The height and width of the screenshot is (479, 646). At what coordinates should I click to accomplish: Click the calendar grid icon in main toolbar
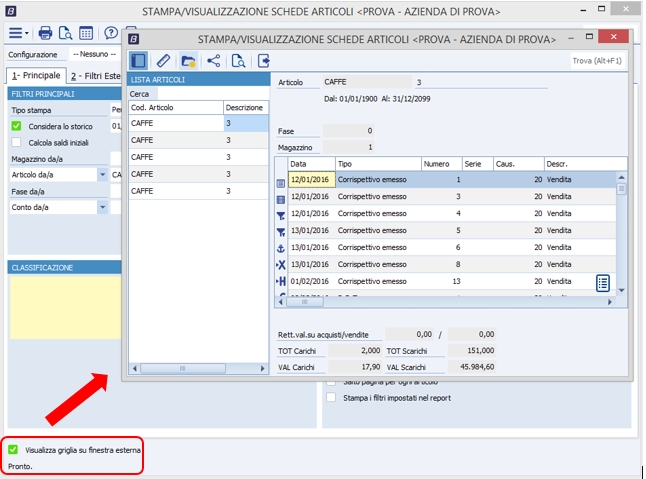(x=85, y=33)
